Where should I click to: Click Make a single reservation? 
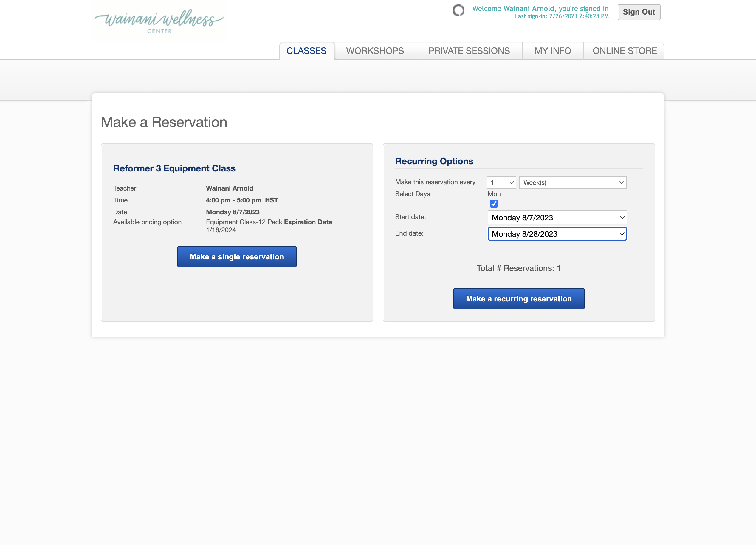point(237,257)
